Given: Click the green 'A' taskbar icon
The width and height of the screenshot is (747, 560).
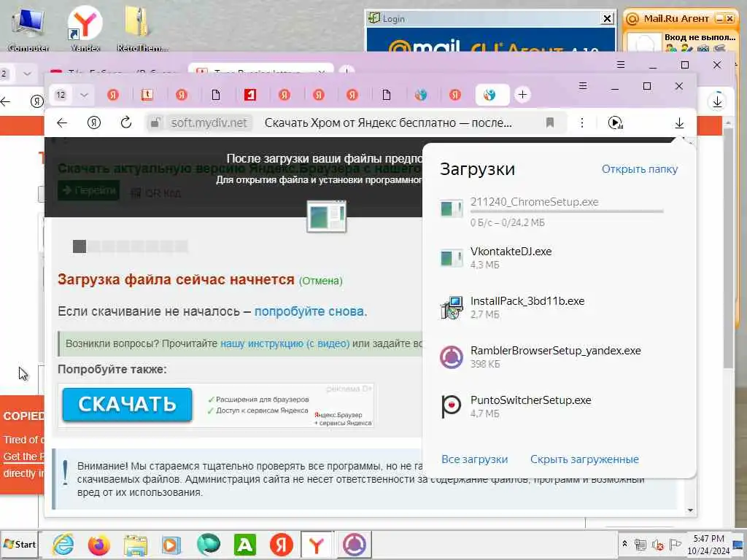Looking at the screenshot, I should click(245, 545).
